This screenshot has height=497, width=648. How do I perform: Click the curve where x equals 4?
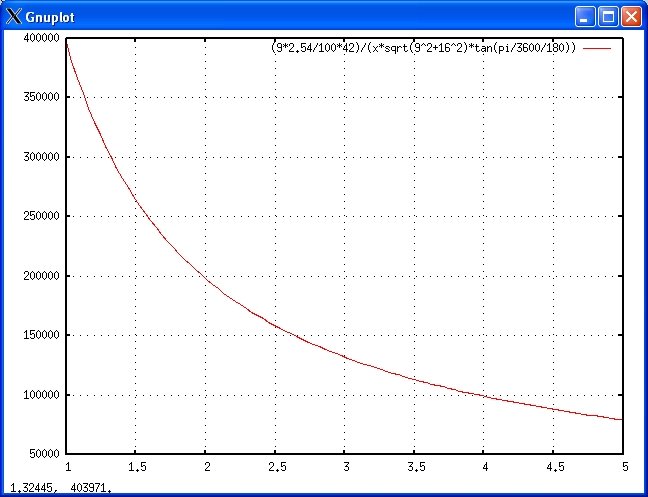point(484,396)
